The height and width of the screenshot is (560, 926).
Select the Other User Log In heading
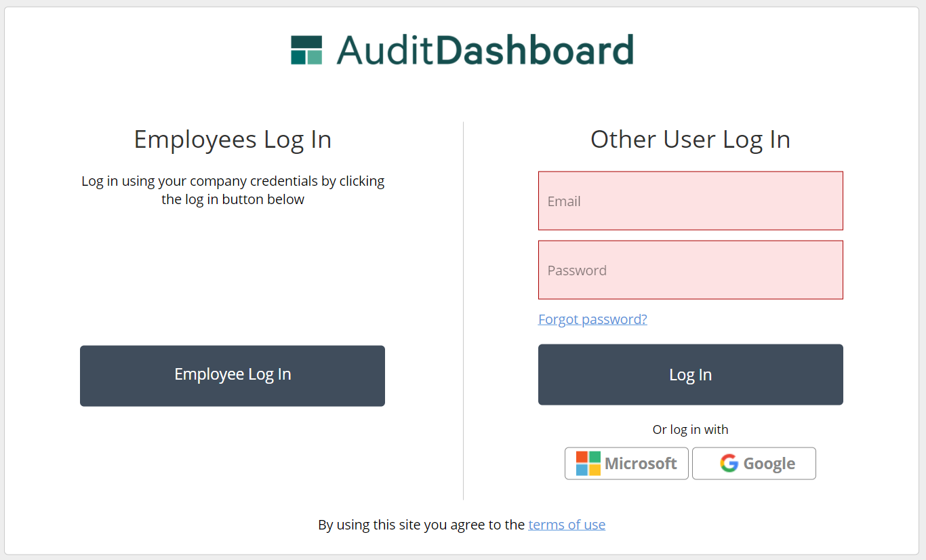690,139
